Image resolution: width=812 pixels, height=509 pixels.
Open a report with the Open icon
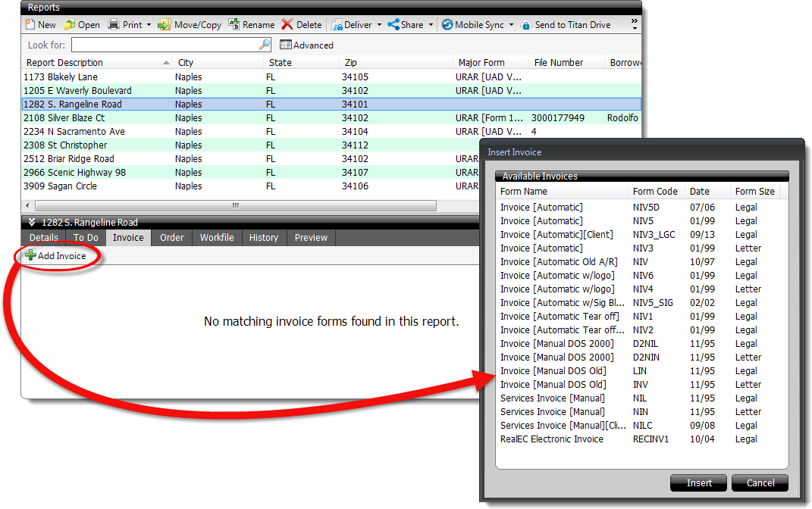pyautogui.click(x=70, y=25)
